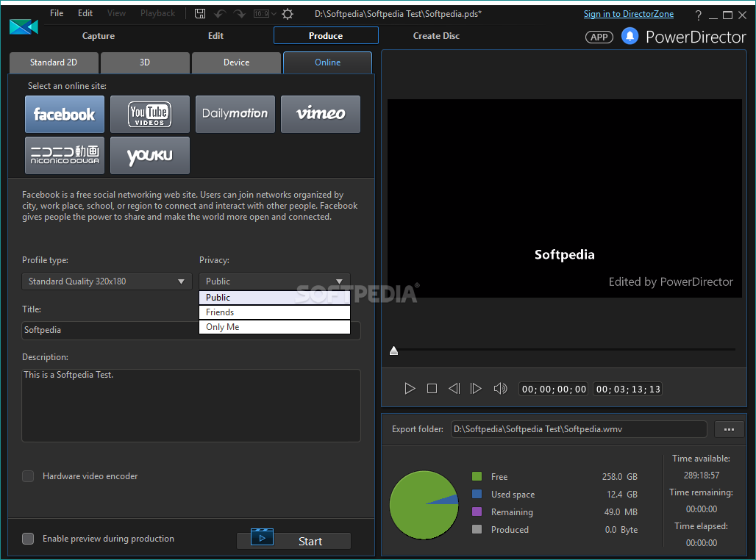This screenshot has width=756, height=560.
Task: Click Sign in to DirectorZone link
Action: [628, 14]
